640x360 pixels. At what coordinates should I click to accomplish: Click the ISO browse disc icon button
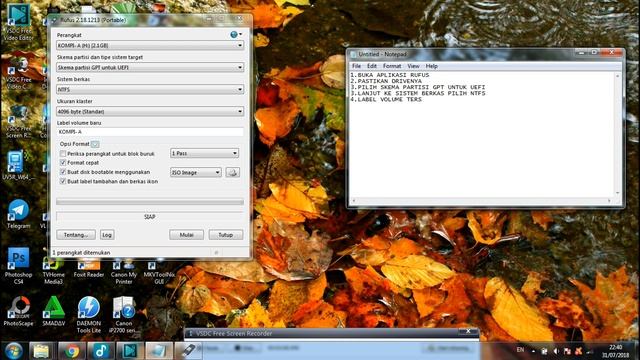233,173
